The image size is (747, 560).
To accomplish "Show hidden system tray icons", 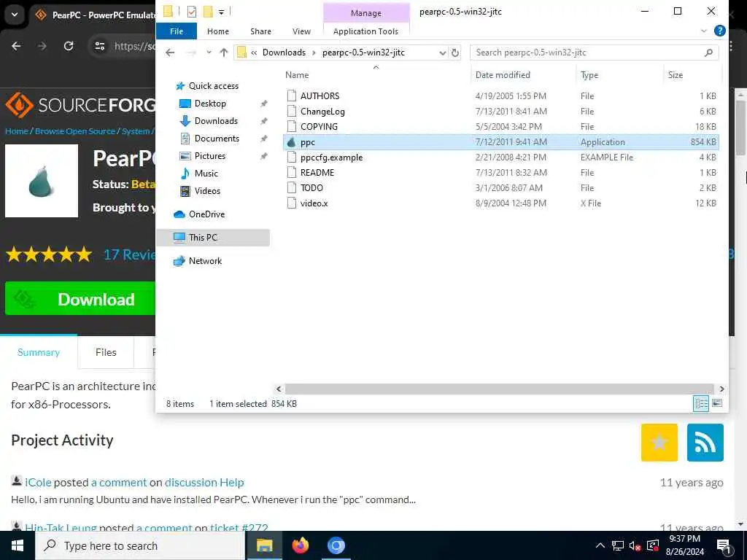I will [600, 545].
